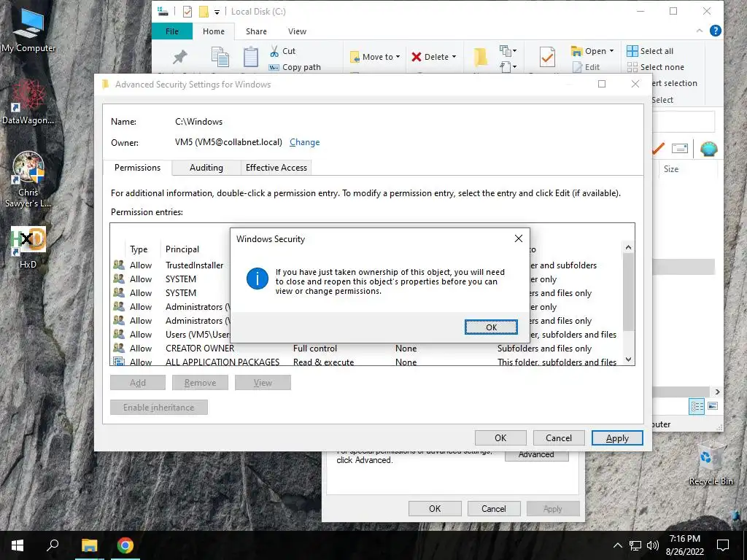Click the blue Help question mark icon

[x=715, y=31]
